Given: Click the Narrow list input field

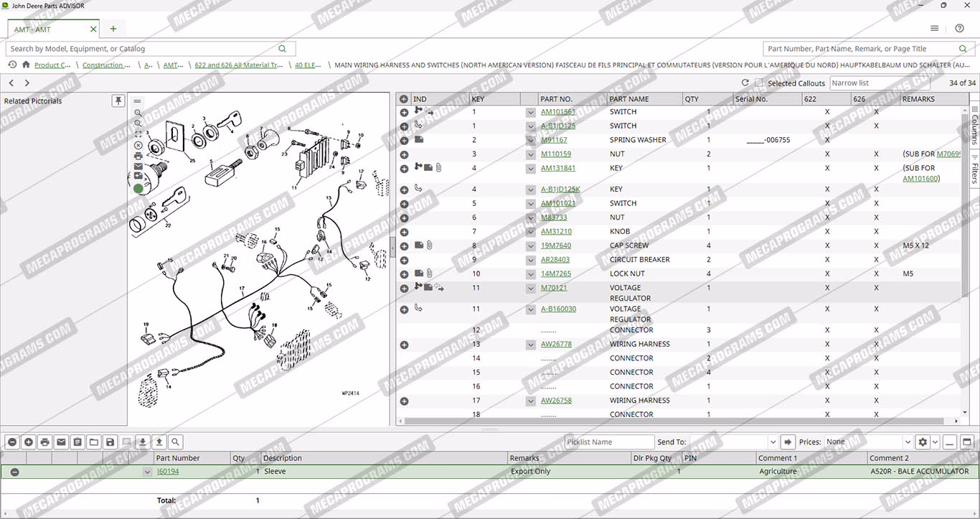Looking at the screenshot, I should pos(879,83).
